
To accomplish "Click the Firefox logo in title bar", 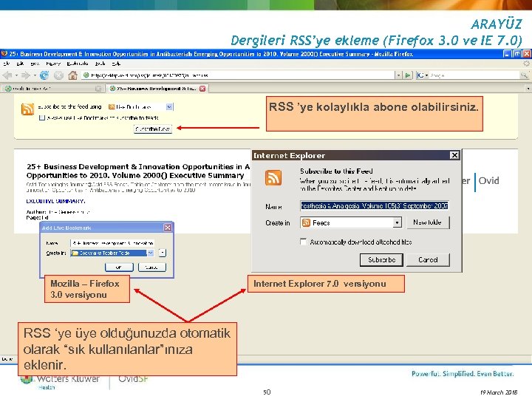I will (4, 54).
